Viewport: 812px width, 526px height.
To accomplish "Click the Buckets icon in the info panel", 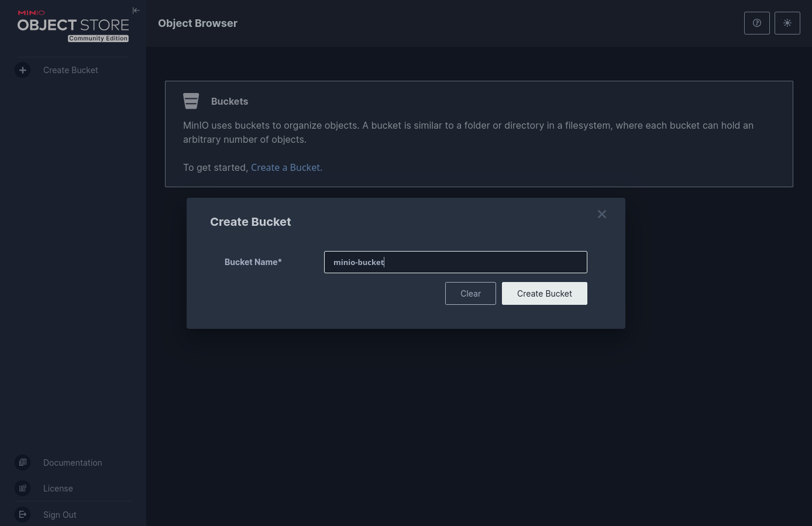I will click(x=191, y=101).
